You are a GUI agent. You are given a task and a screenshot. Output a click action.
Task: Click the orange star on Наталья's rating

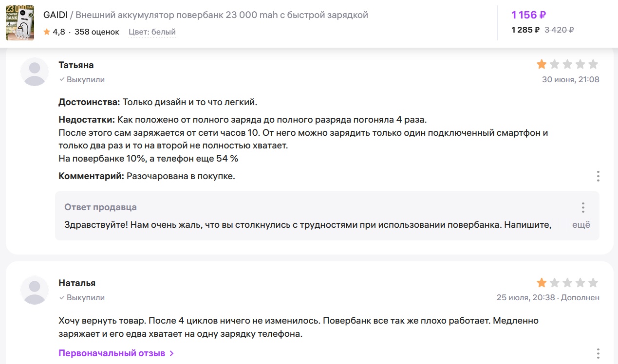(x=542, y=283)
